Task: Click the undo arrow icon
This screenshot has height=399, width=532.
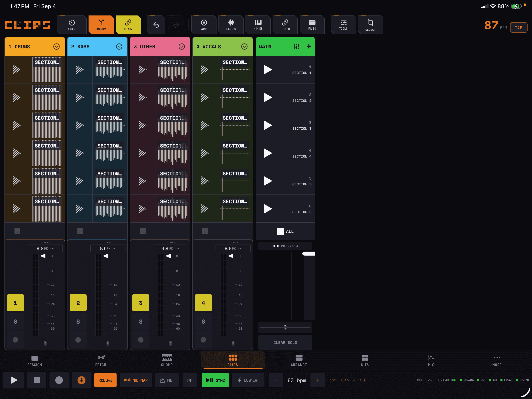Action: pos(156,25)
